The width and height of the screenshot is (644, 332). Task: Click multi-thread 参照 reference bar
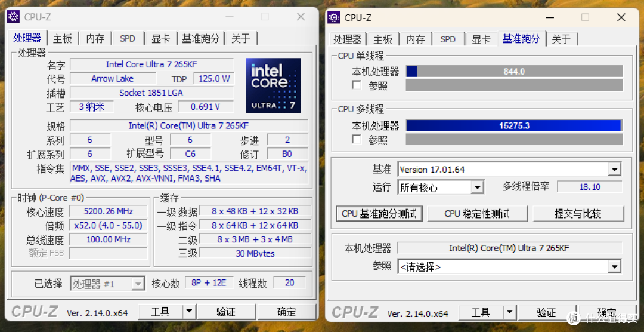514,140
